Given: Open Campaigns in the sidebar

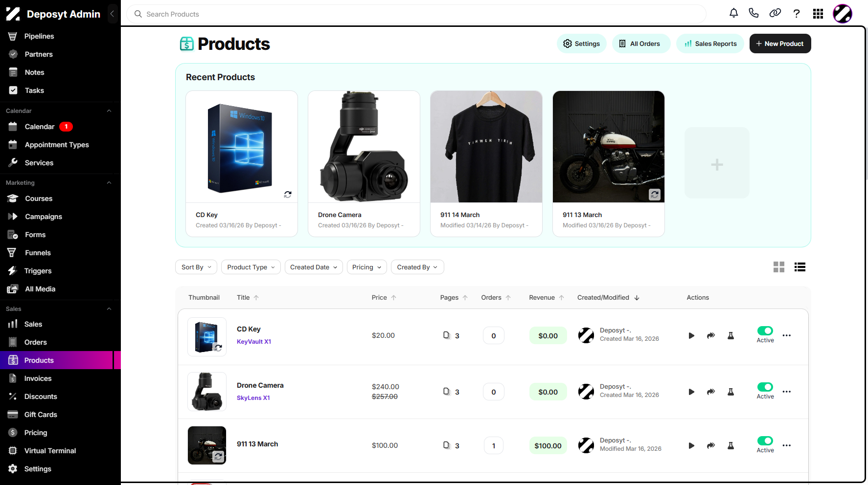Looking at the screenshot, I should pyautogui.click(x=56, y=217).
